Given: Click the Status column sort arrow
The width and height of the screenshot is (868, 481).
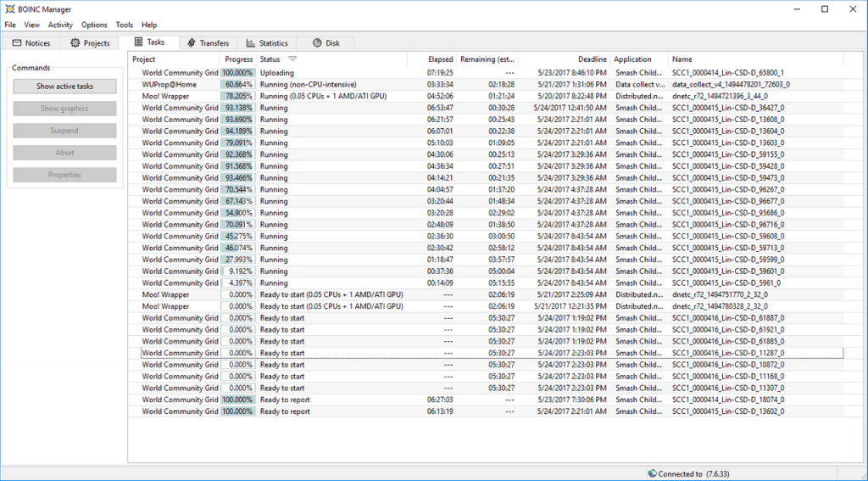Looking at the screenshot, I should point(292,59).
